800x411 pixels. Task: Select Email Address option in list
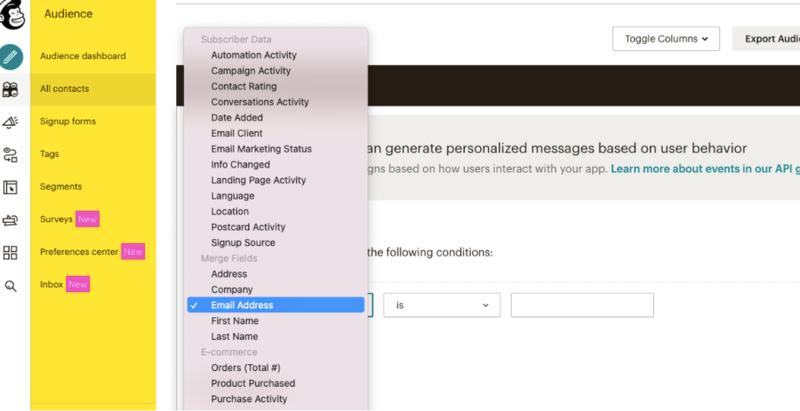[x=276, y=305]
